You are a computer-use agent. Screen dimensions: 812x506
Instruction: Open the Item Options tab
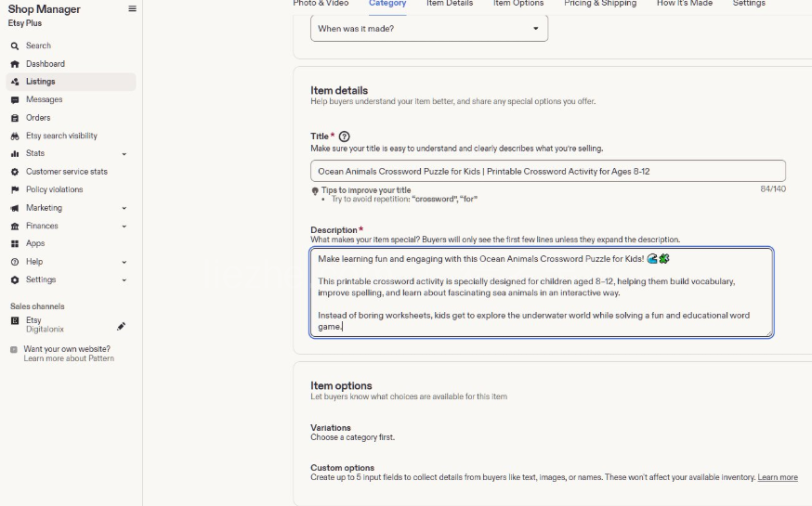click(x=518, y=4)
